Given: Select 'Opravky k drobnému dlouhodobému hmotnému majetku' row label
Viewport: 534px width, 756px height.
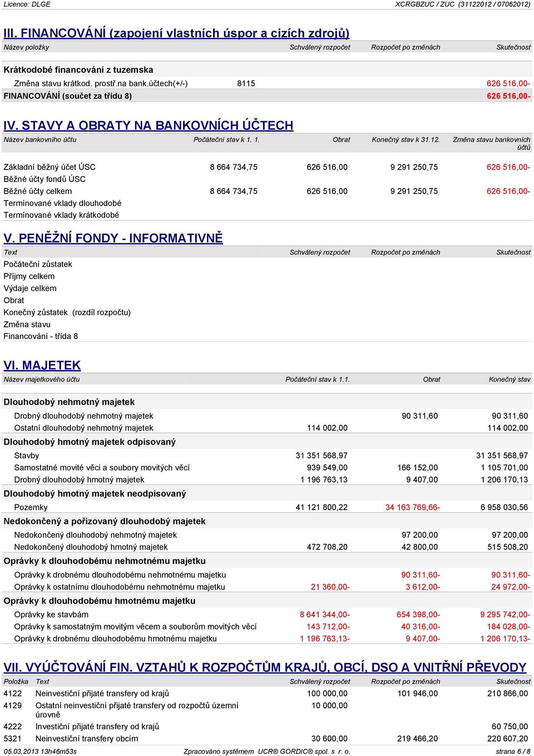Looking at the screenshot, I should (x=115, y=639).
